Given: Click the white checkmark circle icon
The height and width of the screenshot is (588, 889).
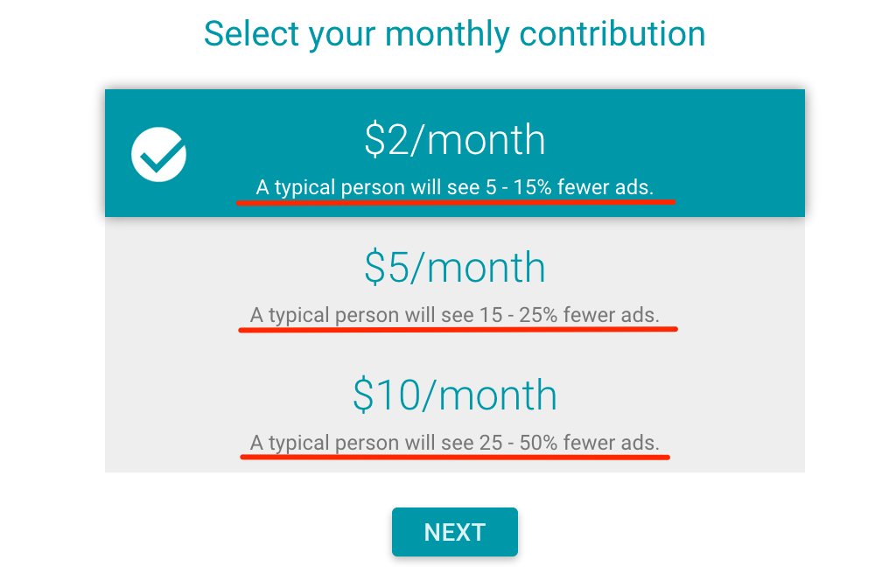Looking at the screenshot, I should click(158, 155).
